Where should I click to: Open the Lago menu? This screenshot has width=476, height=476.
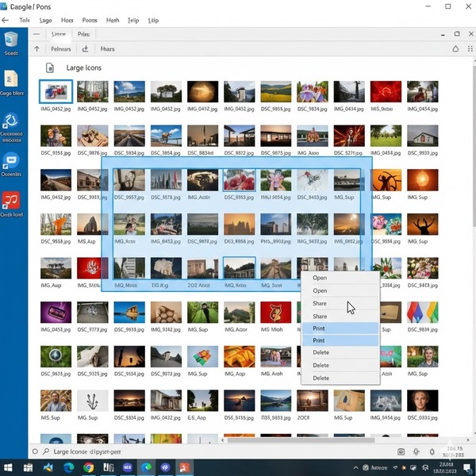tap(45, 21)
